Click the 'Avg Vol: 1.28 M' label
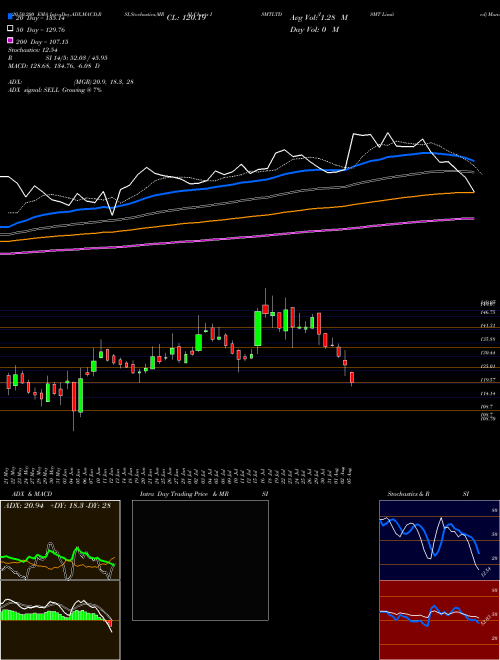 pos(319,17)
